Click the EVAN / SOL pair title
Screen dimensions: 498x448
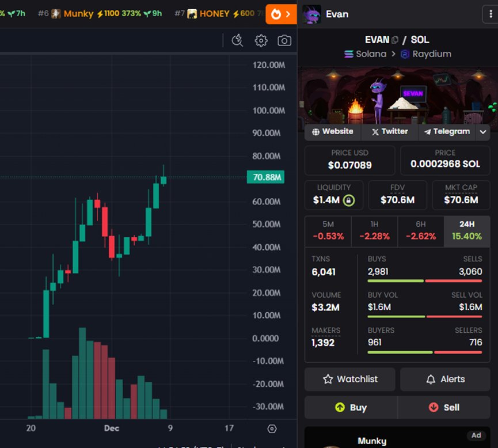point(397,40)
